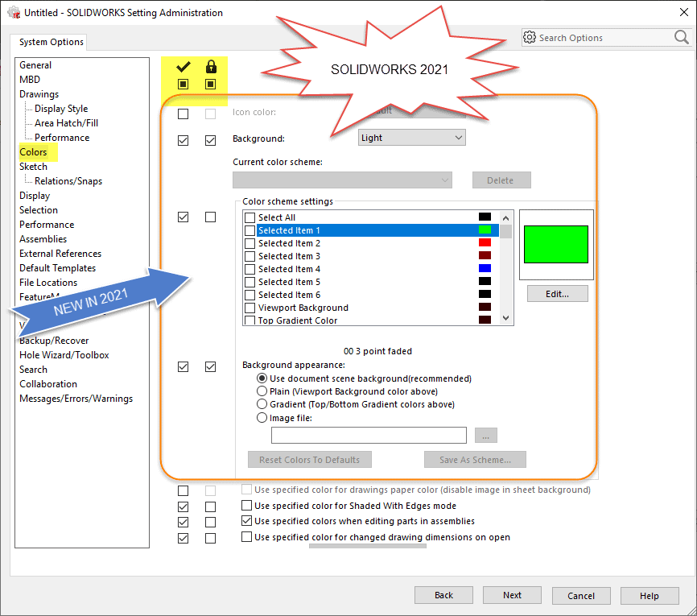Click the Search Options input field
This screenshot has width=697, height=616.
point(605,38)
